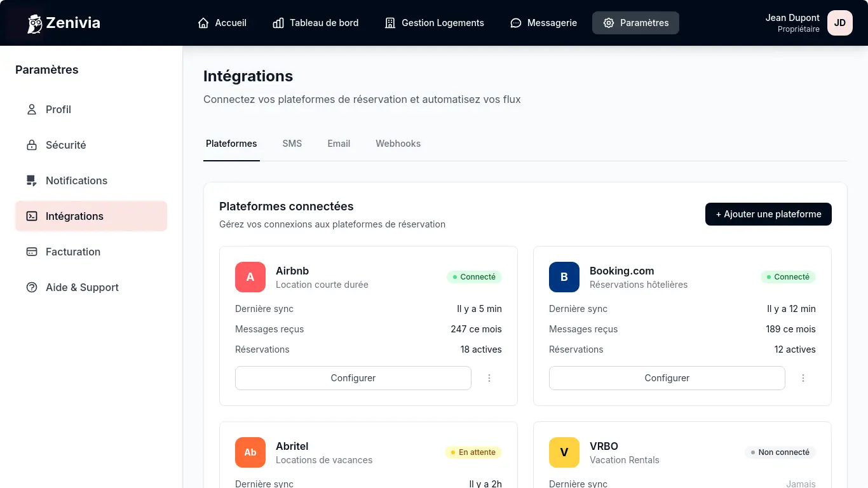The width and height of the screenshot is (868, 488).
Task: Open the kebab menu on the Airbnb card
Action: pos(489,378)
